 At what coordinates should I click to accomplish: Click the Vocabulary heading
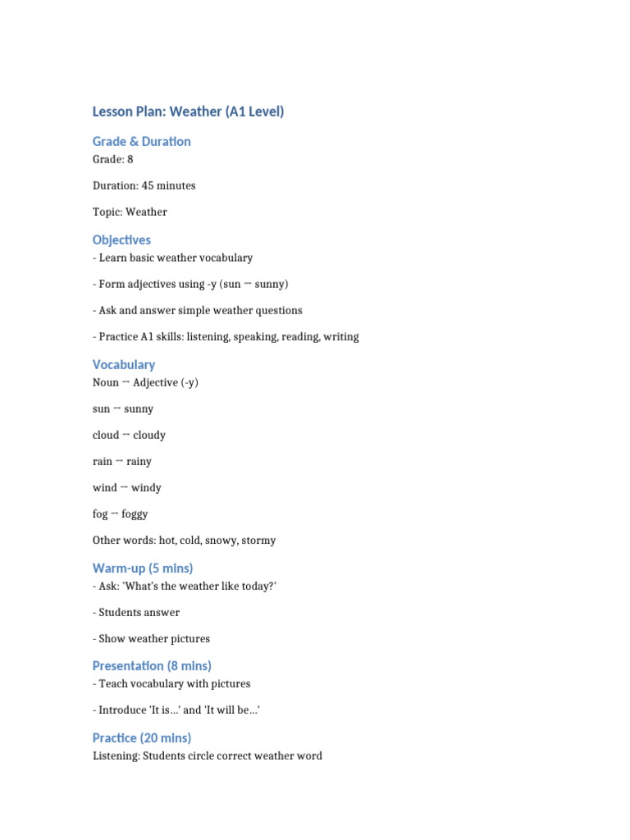point(124,365)
